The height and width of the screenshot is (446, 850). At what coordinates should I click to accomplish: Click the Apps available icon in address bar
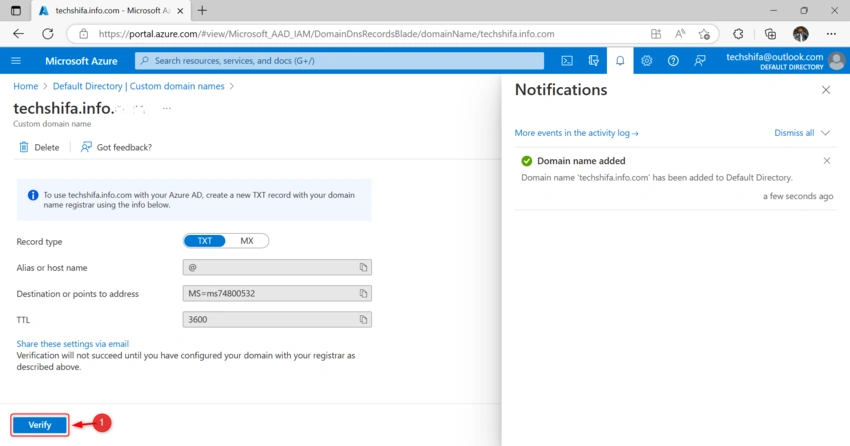656,34
